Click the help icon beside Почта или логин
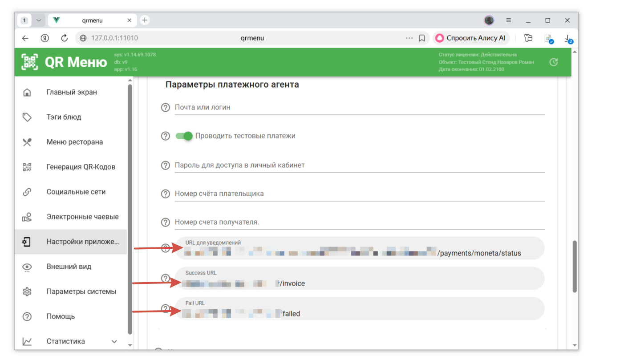This screenshot has width=620, height=364. pos(166,108)
